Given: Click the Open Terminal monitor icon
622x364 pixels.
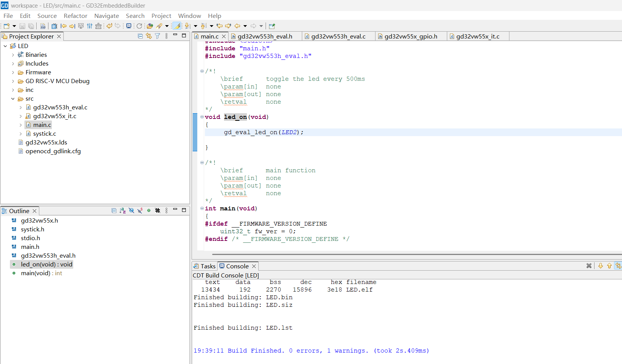Looking at the screenshot, I should [x=129, y=26].
